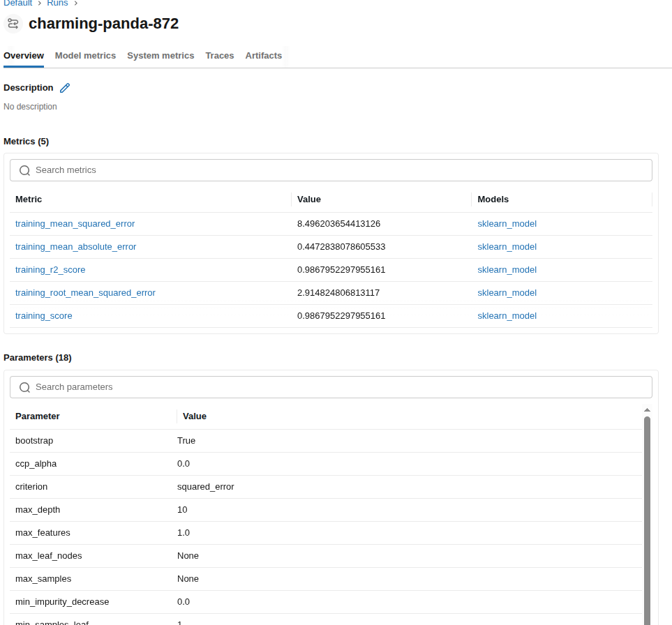Click the magnifier icon in Search parameters
This screenshot has height=625, width=672.
pos(25,387)
